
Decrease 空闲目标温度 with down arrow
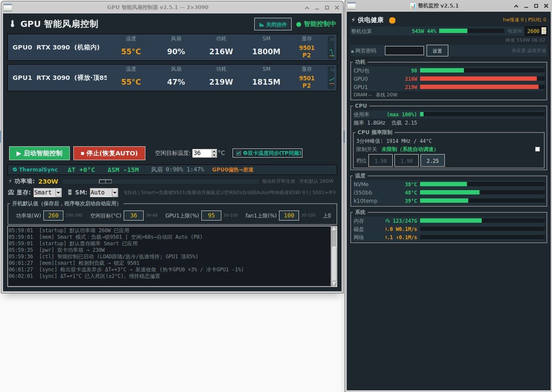[214, 155]
